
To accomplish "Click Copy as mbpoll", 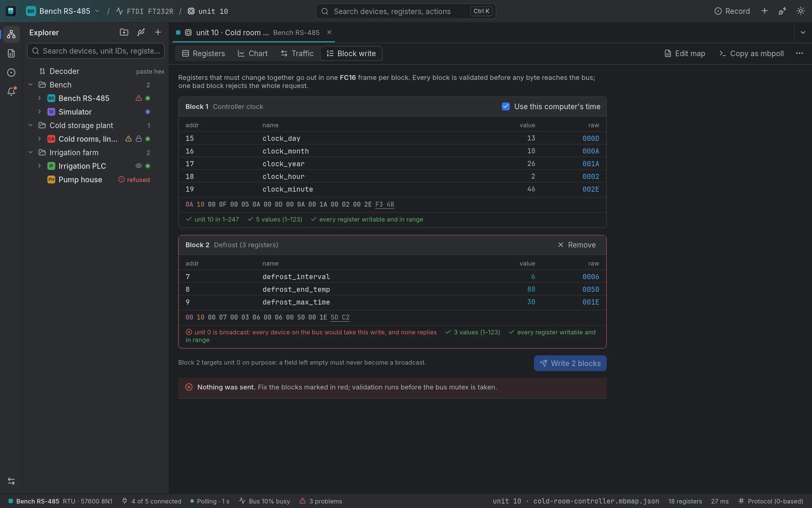I will (x=752, y=53).
